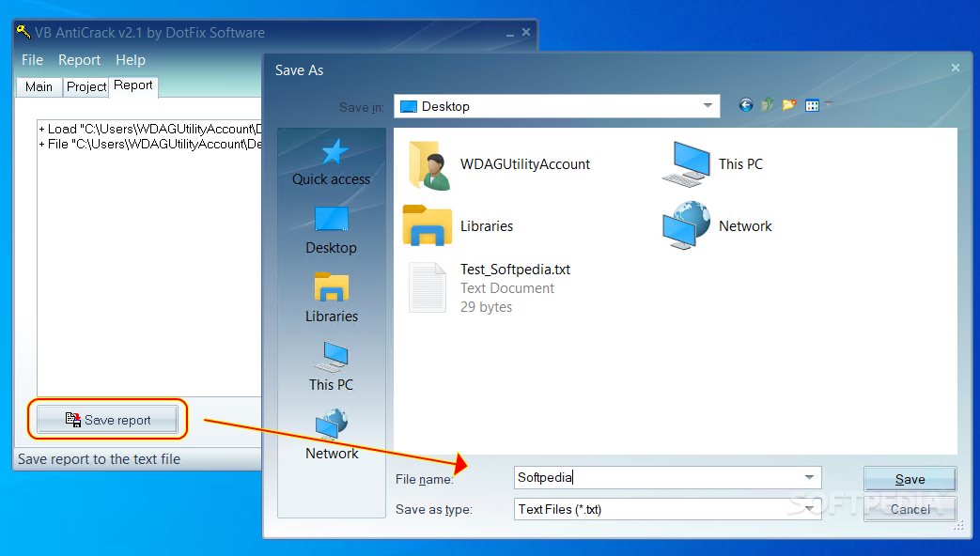Screen dimensions: 980x556
Task: Switch to the Main tab
Action: point(39,86)
